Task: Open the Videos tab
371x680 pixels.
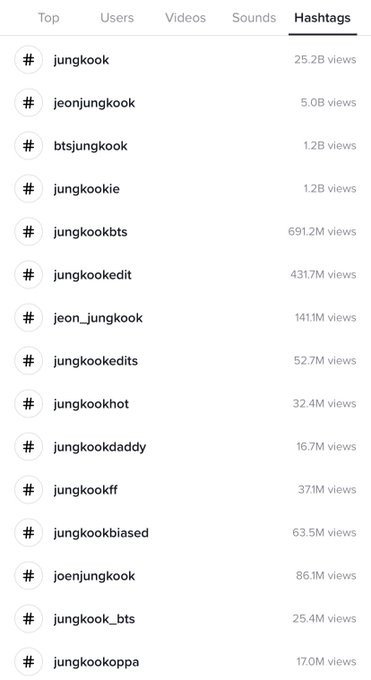Action: 185,18
